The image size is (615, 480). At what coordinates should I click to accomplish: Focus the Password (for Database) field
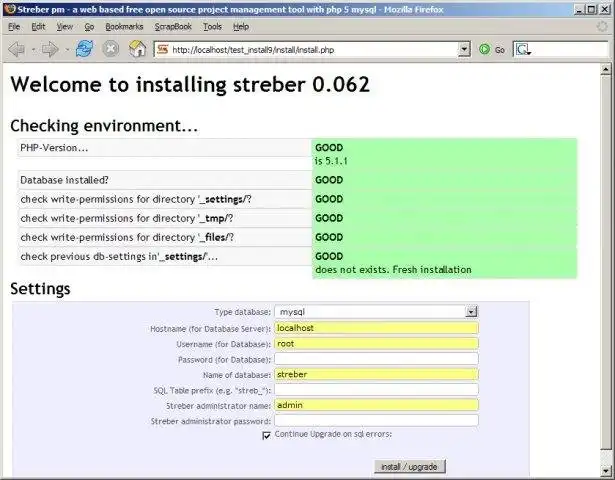(376, 359)
